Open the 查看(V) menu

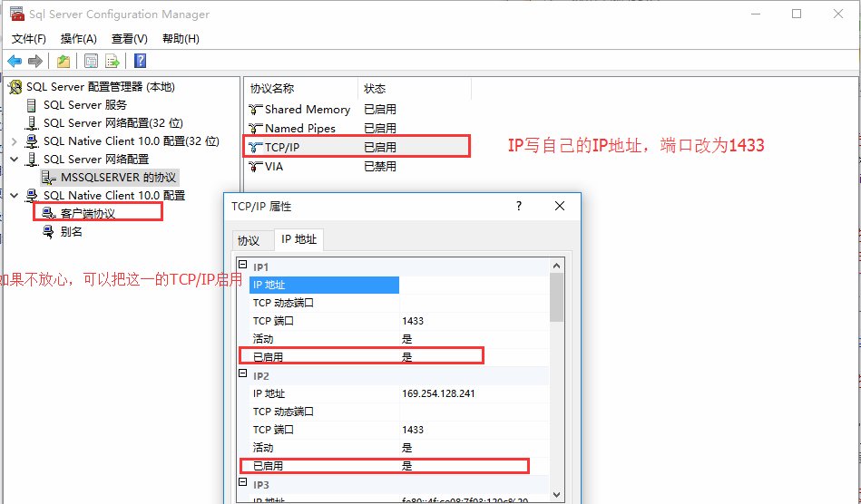click(130, 38)
